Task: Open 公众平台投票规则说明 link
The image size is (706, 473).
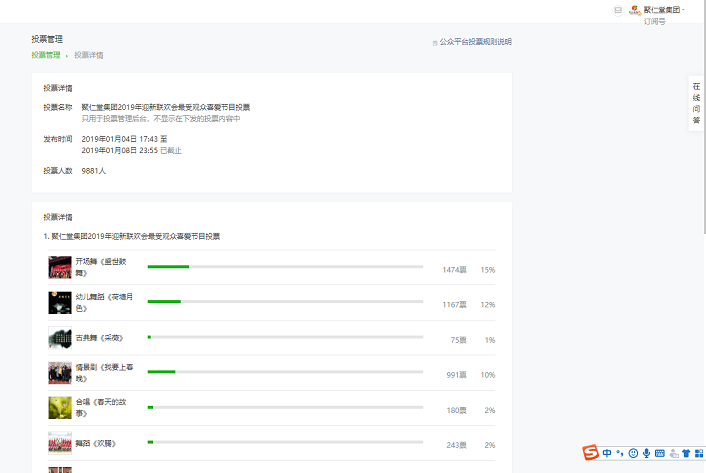Action: tap(475, 42)
